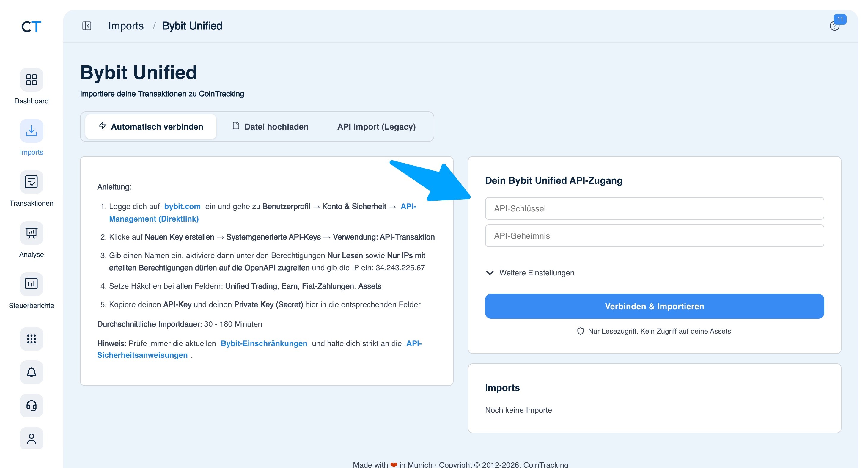The height and width of the screenshot is (468, 868).
Task: Switch to the Datei hochladen tab
Action: pyautogui.click(x=270, y=127)
